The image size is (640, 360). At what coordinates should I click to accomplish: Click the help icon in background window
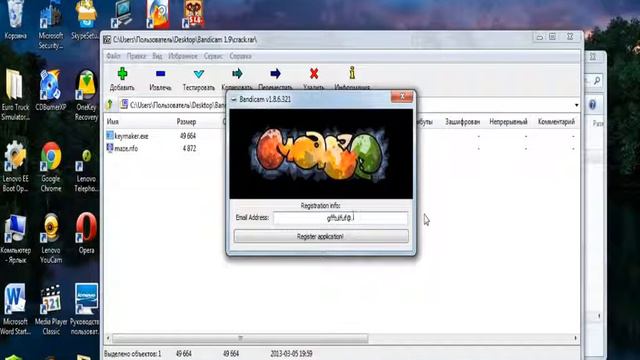pyautogui.click(x=592, y=105)
